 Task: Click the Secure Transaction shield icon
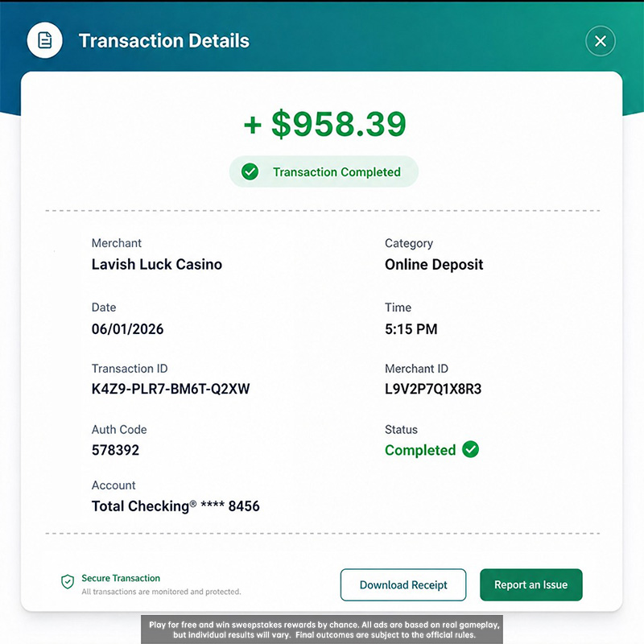pos(68,581)
